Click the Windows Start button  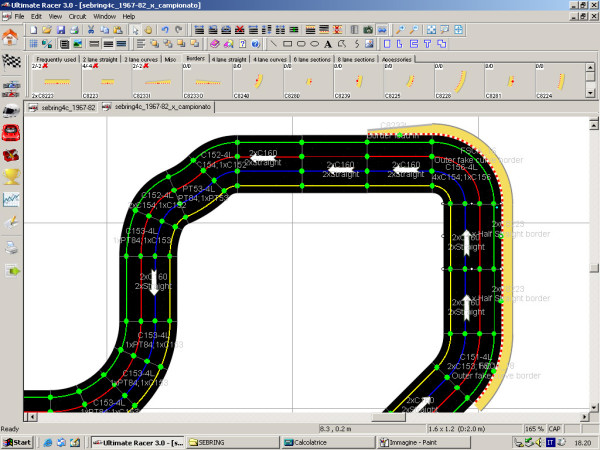[x=18, y=441]
